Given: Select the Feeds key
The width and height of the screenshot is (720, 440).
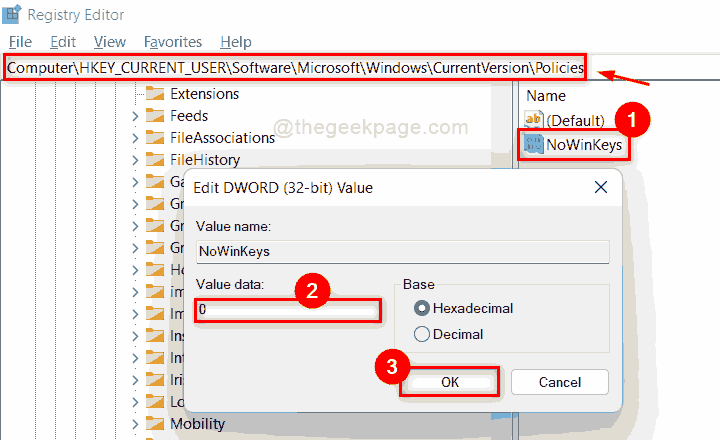Looking at the screenshot, I should click(x=189, y=116).
